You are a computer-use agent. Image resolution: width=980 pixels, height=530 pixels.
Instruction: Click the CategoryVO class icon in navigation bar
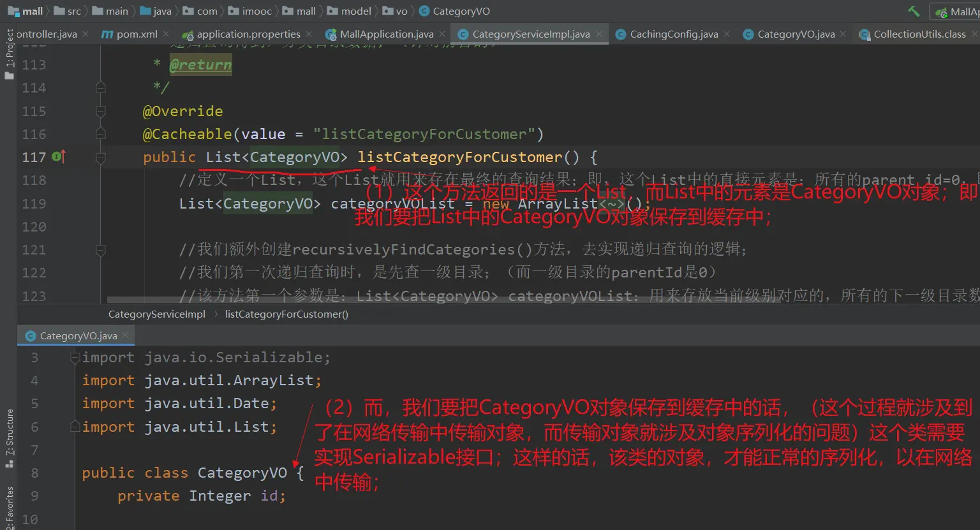pyautogui.click(x=424, y=11)
